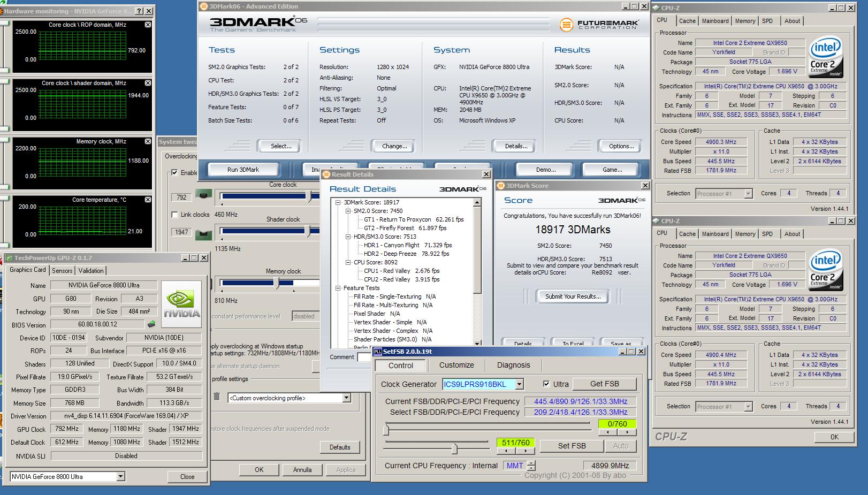This screenshot has width=868, height=495.
Task: Switch to the Validation tab in GPU-Z
Action: tap(91, 271)
